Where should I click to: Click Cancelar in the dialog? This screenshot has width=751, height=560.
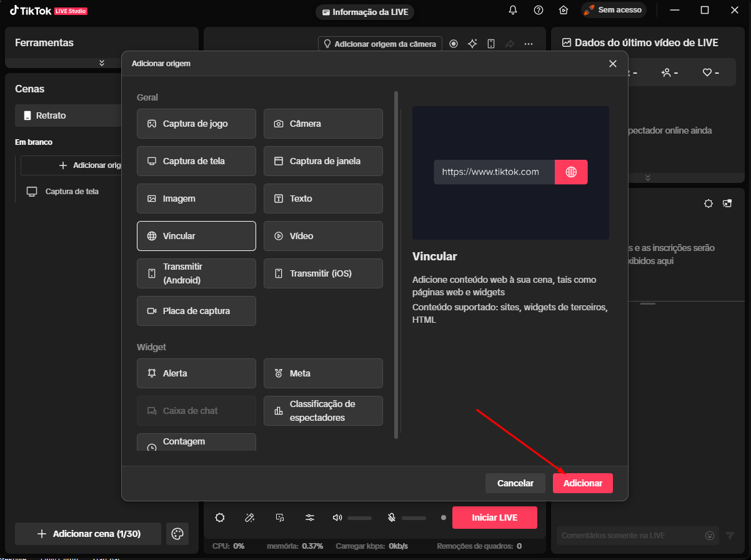[x=515, y=483]
